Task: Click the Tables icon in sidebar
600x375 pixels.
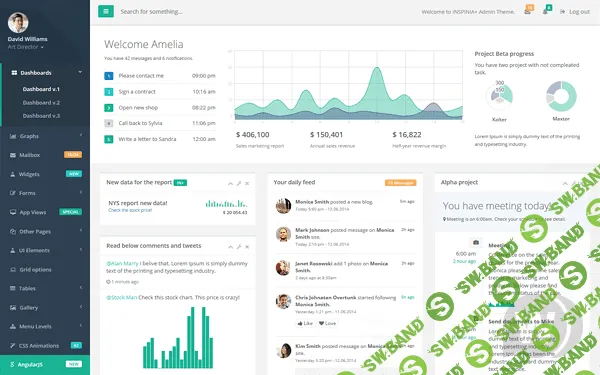Action: pos(13,288)
